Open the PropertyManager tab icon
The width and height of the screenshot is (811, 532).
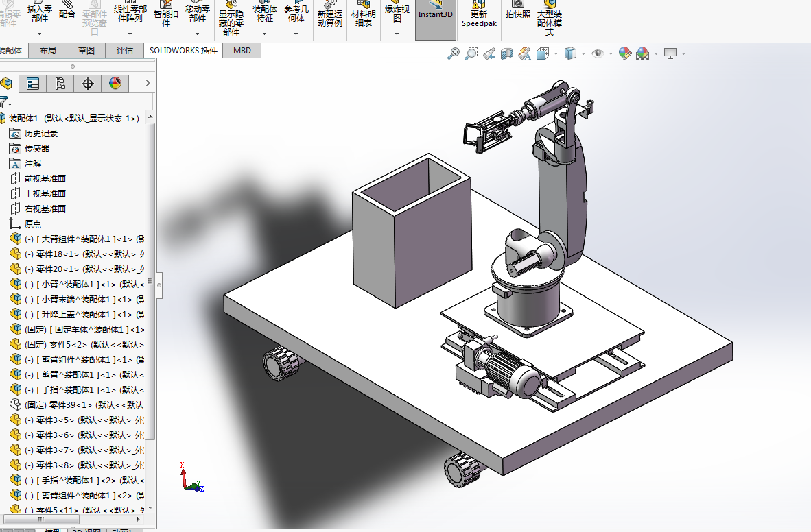(32, 83)
